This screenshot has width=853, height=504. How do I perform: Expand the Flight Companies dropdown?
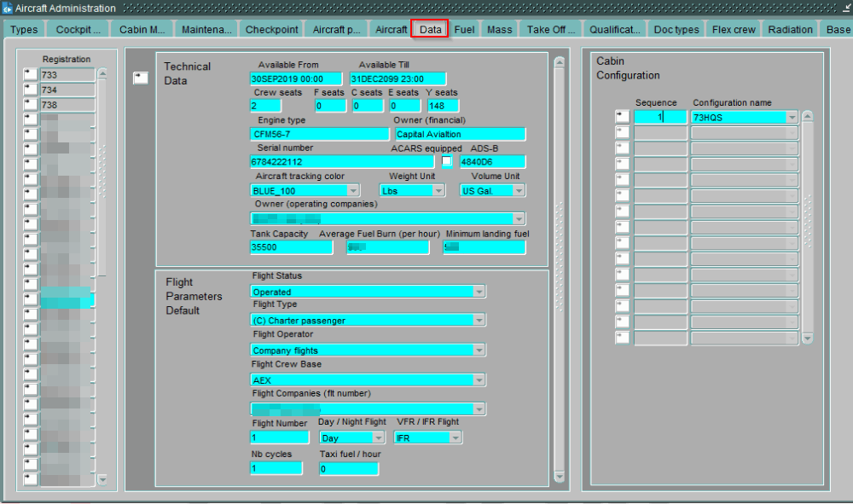coord(479,408)
